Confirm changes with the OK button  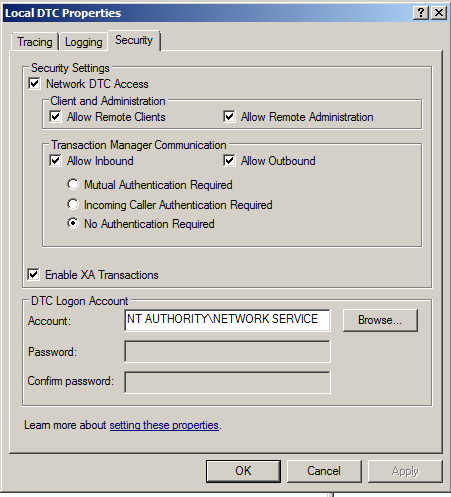243,471
